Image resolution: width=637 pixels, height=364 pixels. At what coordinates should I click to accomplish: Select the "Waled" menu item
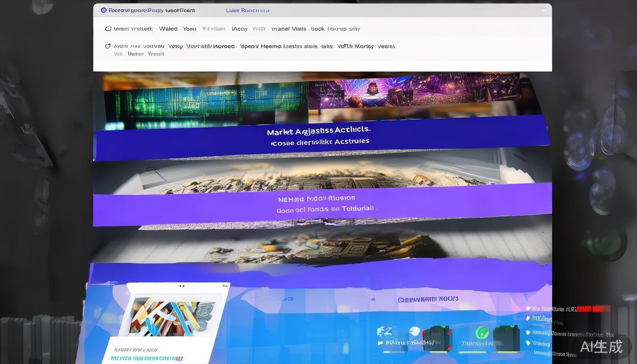coord(168,29)
